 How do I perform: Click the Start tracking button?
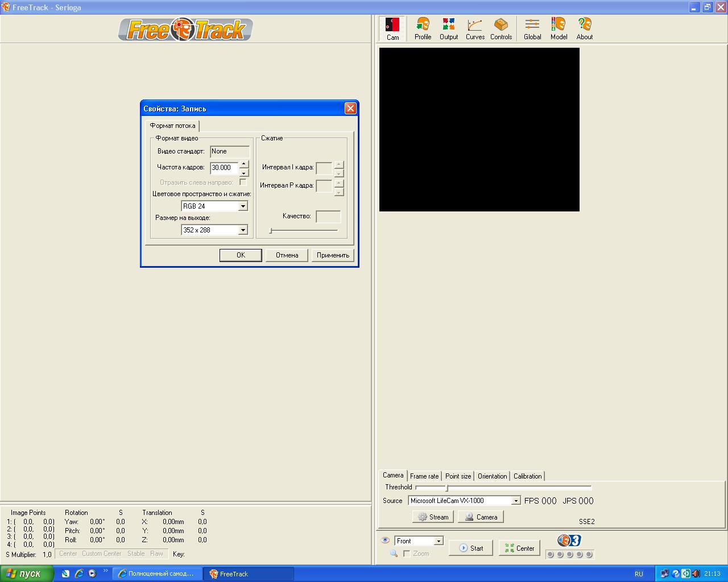pyautogui.click(x=471, y=548)
